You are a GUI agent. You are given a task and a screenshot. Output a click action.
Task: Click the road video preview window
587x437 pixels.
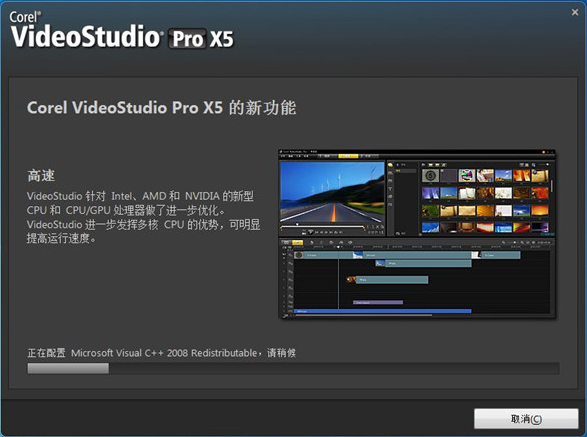tap(332, 192)
